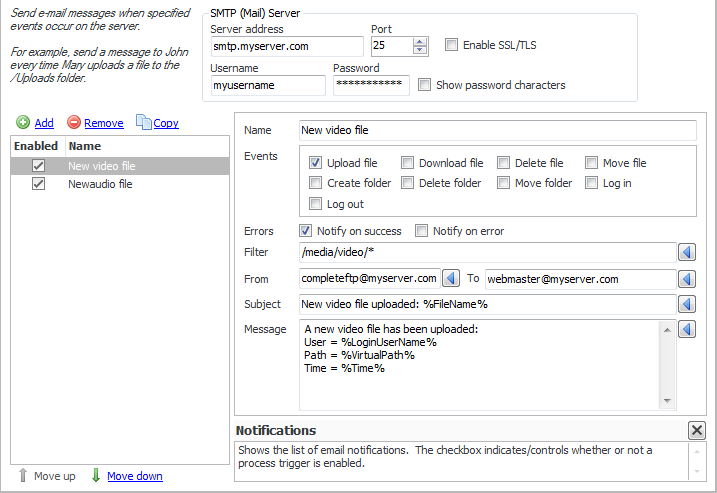Screen dimensions: 717x493
Task: Click the green Move down arrow
Action: [x=95, y=476]
